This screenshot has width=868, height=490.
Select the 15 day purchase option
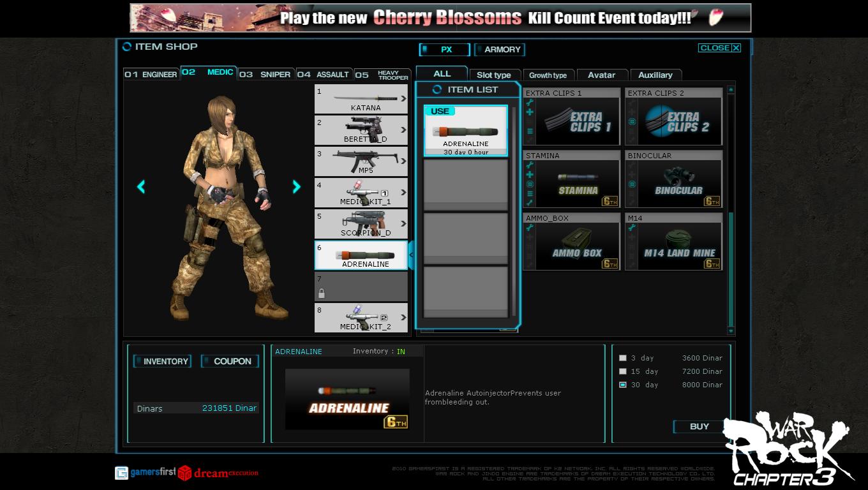tap(623, 371)
